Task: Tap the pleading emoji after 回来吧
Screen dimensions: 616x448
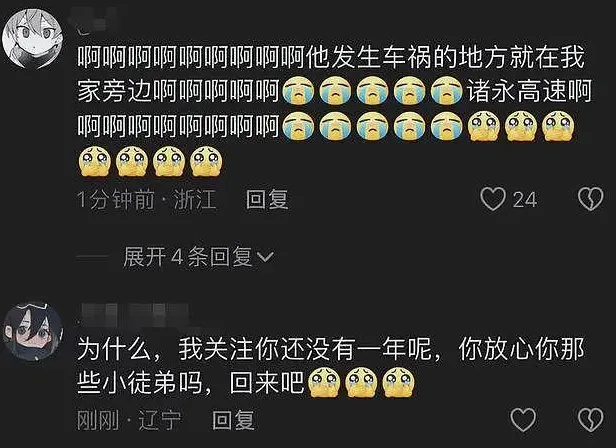Action: [x=324, y=382]
